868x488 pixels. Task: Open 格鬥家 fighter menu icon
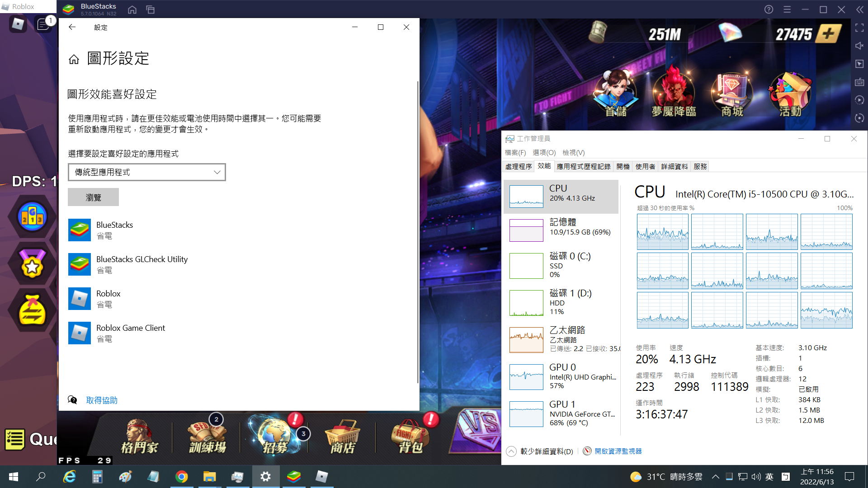pos(139,436)
